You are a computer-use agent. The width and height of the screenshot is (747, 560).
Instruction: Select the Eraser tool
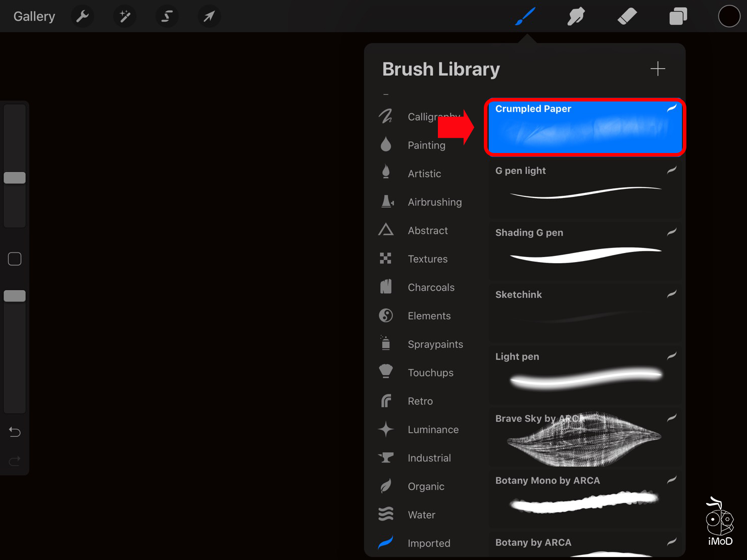627,16
